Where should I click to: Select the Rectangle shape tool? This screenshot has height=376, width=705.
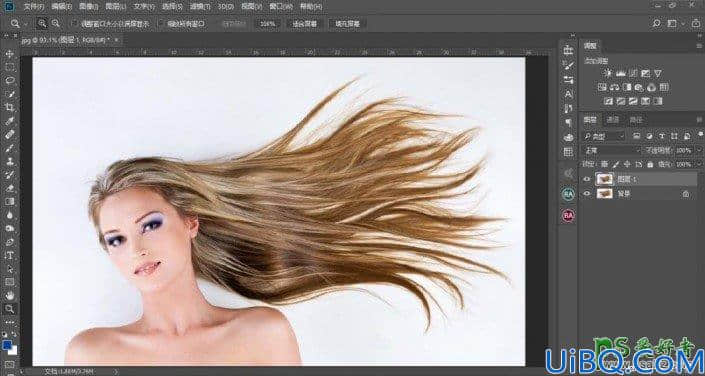(x=9, y=282)
